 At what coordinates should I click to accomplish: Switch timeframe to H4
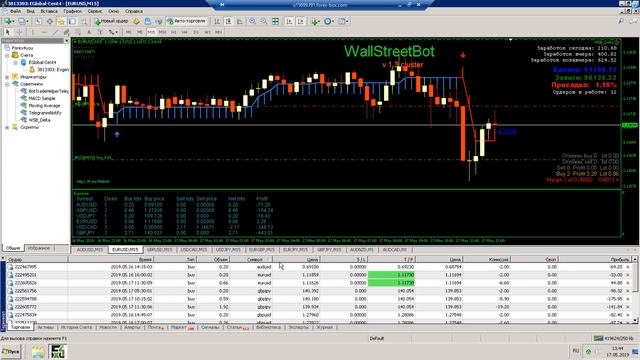(184, 32)
